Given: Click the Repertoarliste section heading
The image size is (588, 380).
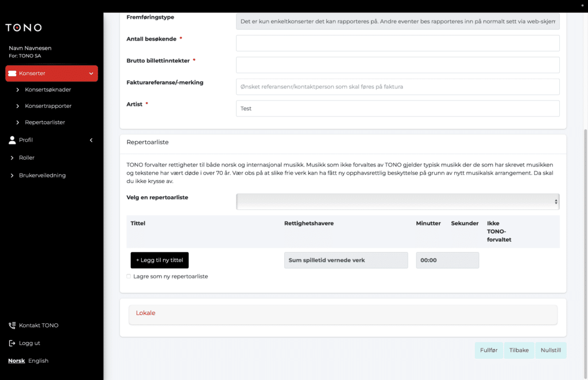Looking at the screenshot, I should coord(148,142).
